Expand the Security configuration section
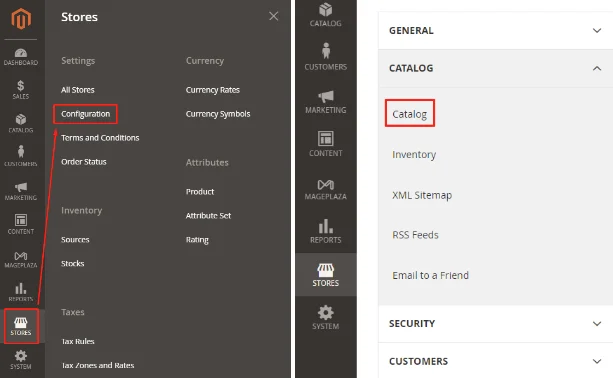The height and width of the screenshot is (378, 613). [x=495, y=324]
